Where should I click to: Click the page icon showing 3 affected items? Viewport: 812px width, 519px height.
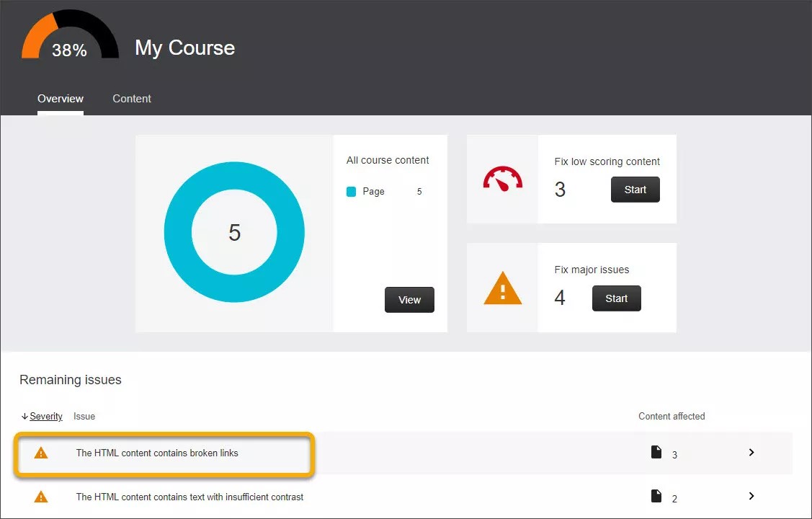coord(656,452)
